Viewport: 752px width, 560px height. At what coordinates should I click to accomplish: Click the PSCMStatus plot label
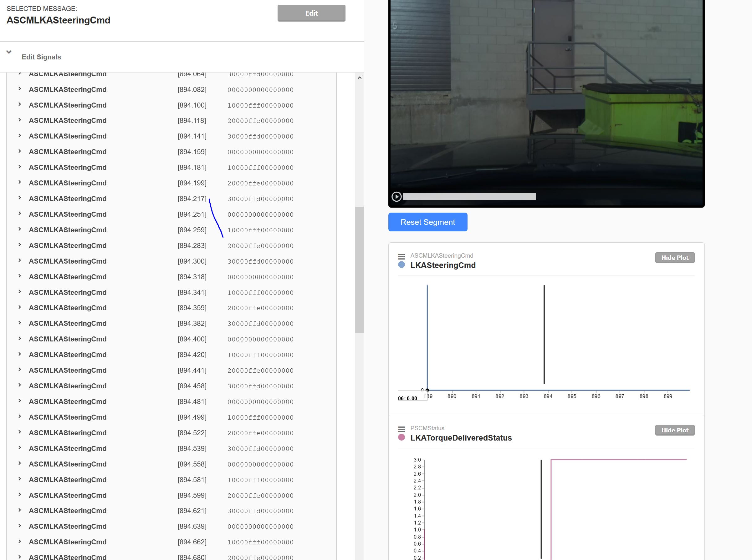[427, 428]
